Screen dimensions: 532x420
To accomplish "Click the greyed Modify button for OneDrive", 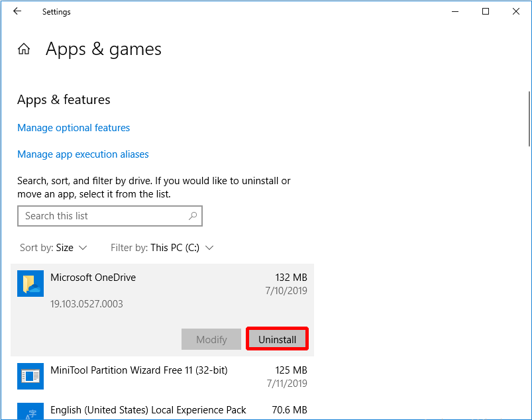I will (x=211, y=339).
